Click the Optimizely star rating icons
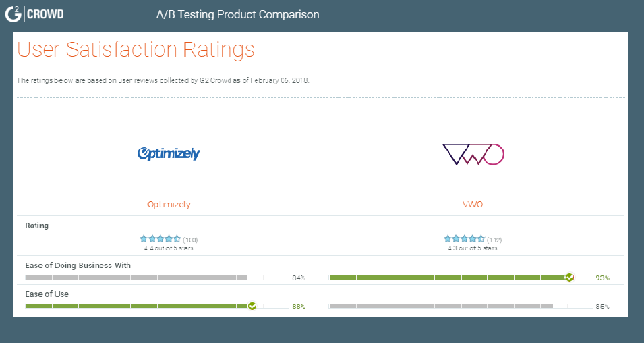This screenshot has width=644, height=343. (160, 238)
